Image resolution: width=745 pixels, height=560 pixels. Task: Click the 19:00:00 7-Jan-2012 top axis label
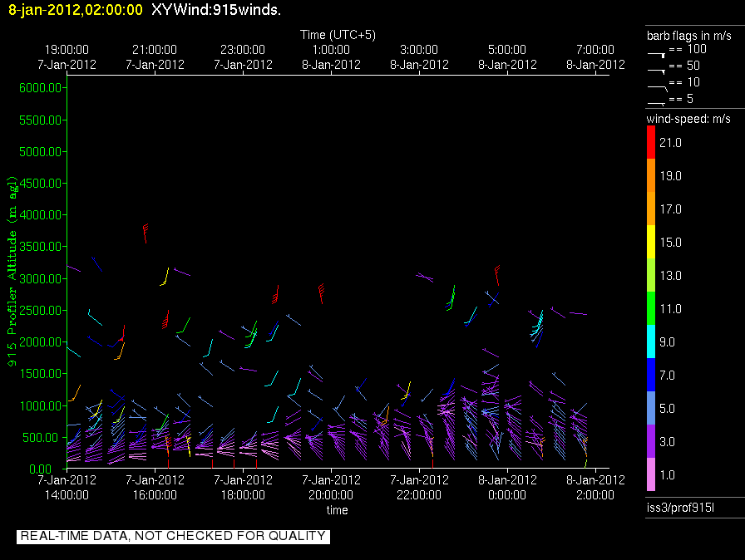click(67, 57)
